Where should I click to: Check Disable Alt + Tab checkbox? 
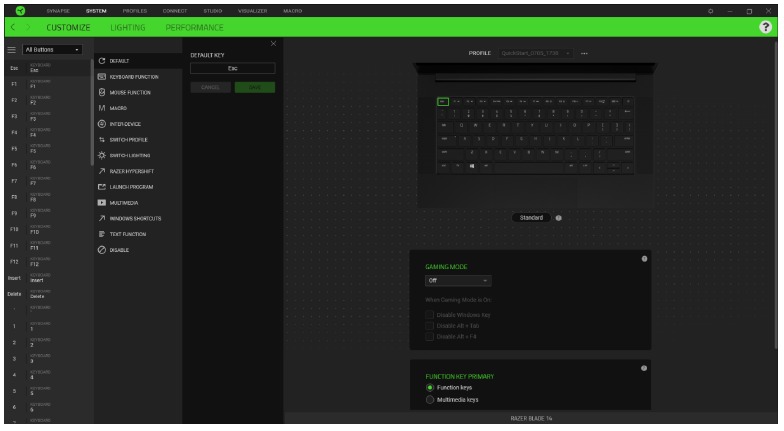click(430, 326)
